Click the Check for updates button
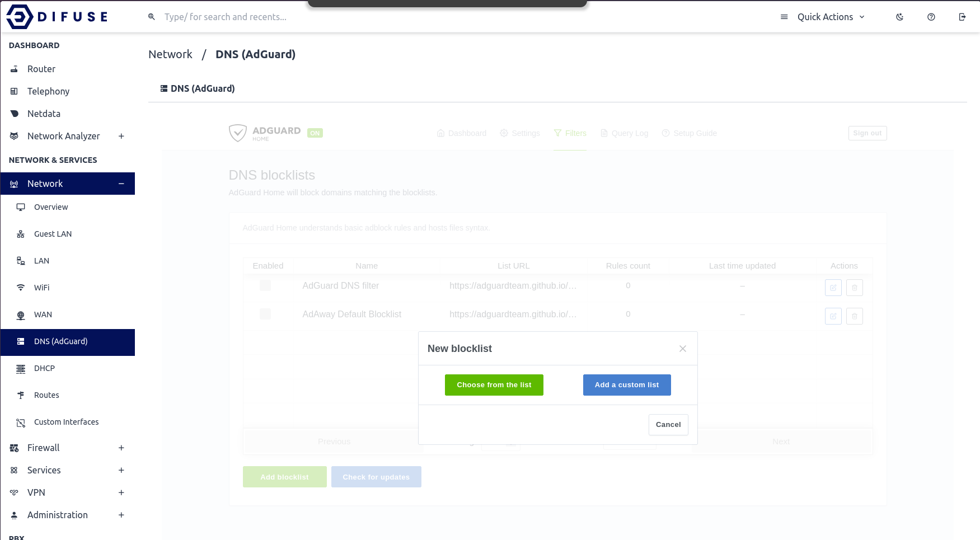Screen dimensions: 980x540 [376, 477]
